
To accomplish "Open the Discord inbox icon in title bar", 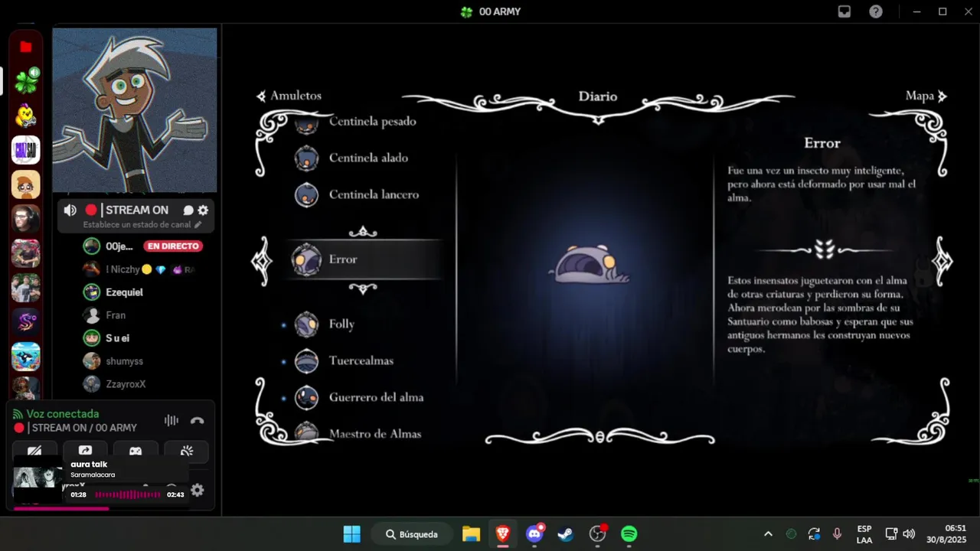I will (x=844, y=11).
